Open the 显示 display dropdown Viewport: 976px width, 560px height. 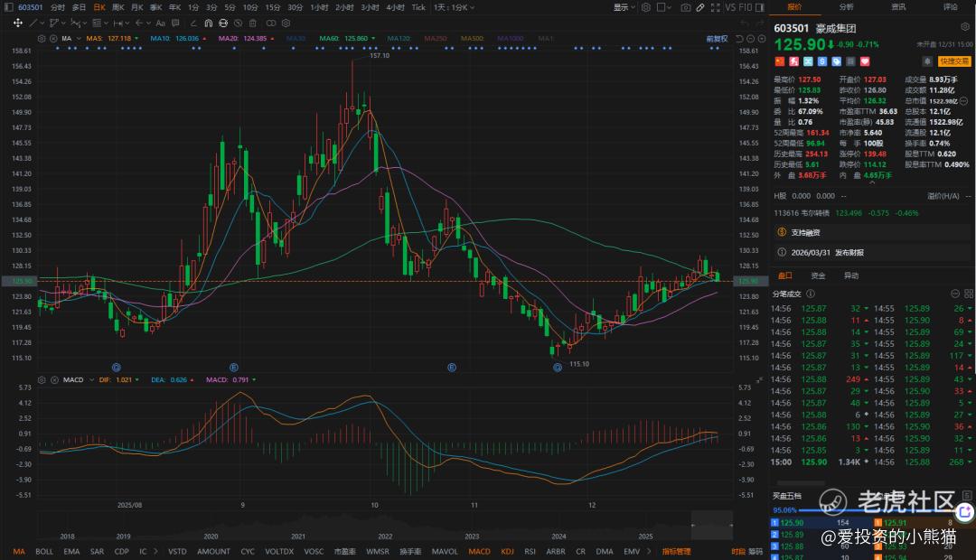click(624, 7)
